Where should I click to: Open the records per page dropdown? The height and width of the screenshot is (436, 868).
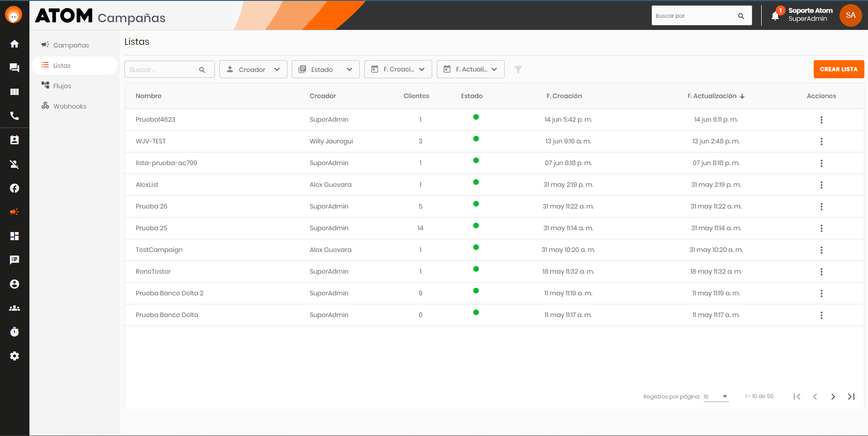point(716,397)
